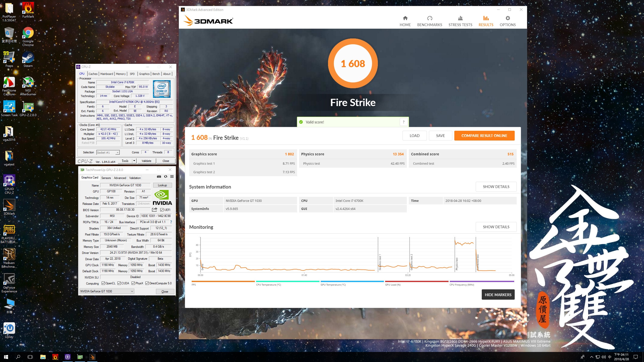
Task: Click the LOAD result button
Action: click(414, 136)
